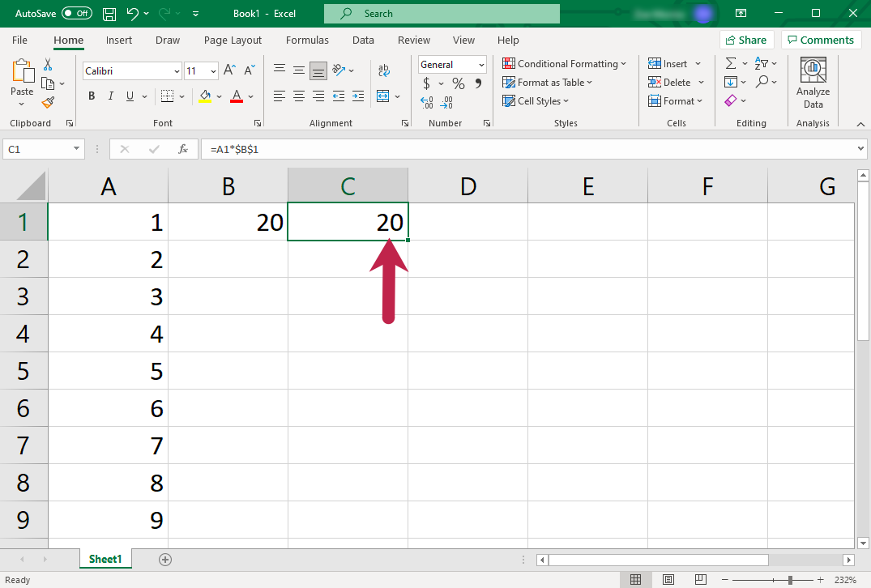
Task: Switch to Page Layout view in status bar
Action: 668,580
